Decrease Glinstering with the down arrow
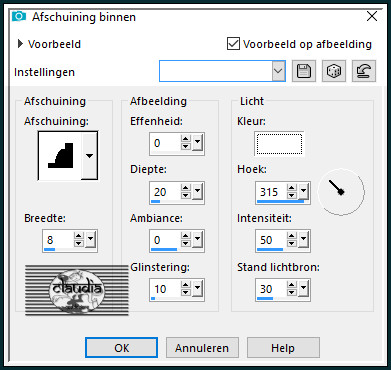391x370 pixels. point(186,293)
